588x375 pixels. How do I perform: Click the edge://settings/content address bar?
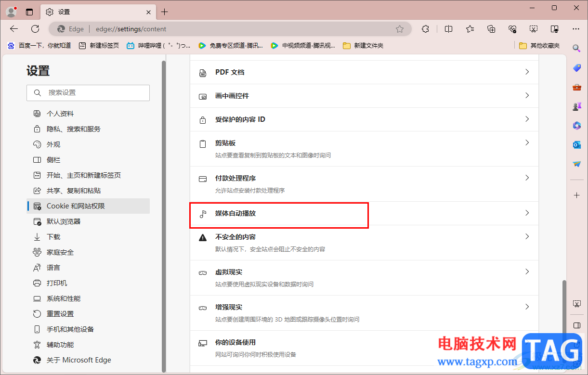click(x=230, y=29)
